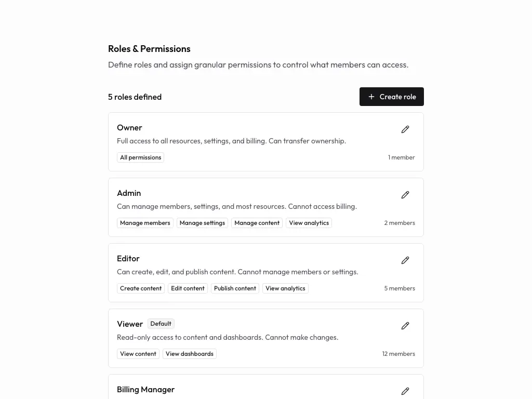Screen dimensions: 532x399
Task: Open the 12 members list for Viewer
Action: tap(398, 353)
